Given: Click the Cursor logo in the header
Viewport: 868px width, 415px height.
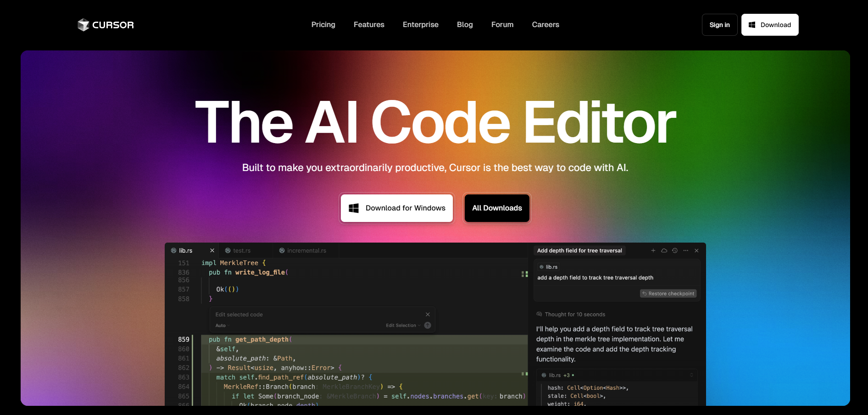Looking at the screenshot, I should click(106, 25).
